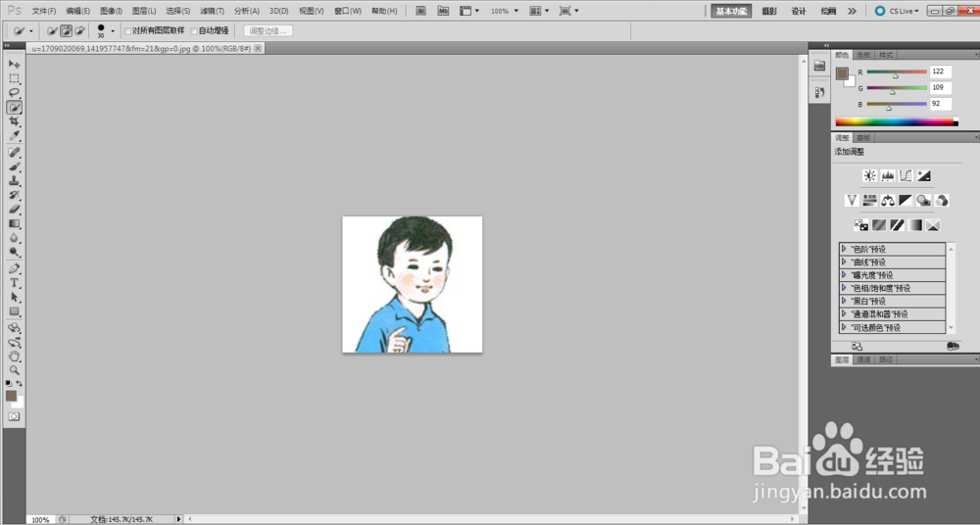This screenshot has height=525, width=980.
Task: Swap foreground and background colors
Action: click(x=20, y=383)
